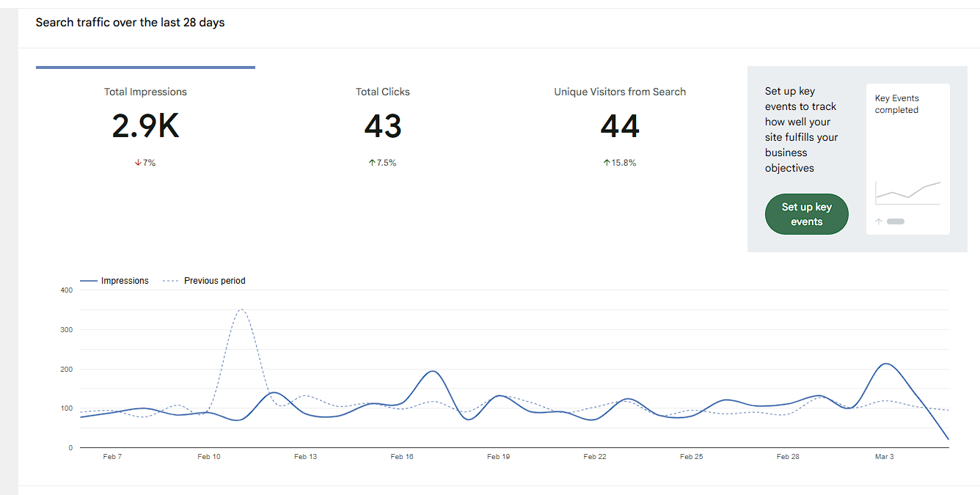This screenshot has width=980, height=495.
Task: Open the Search traffic over last 28 days heading
Action: coord(130,22)
